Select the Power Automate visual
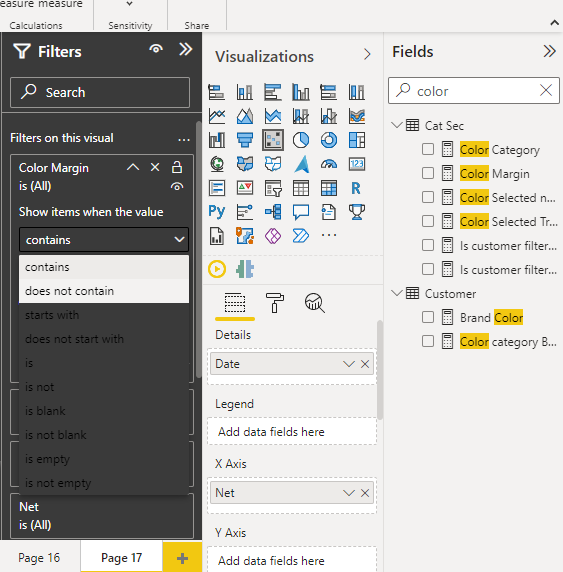The image size is (563, 572). point(301,236)
